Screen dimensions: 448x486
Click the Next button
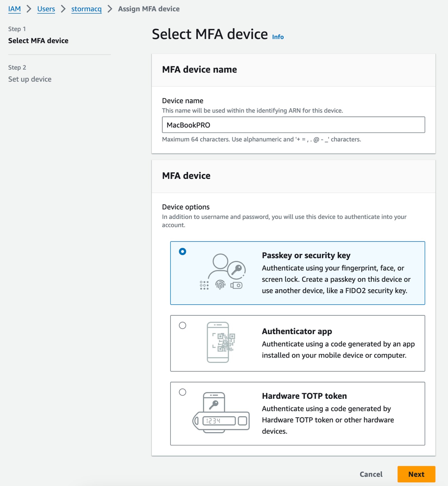click(416, 474)
